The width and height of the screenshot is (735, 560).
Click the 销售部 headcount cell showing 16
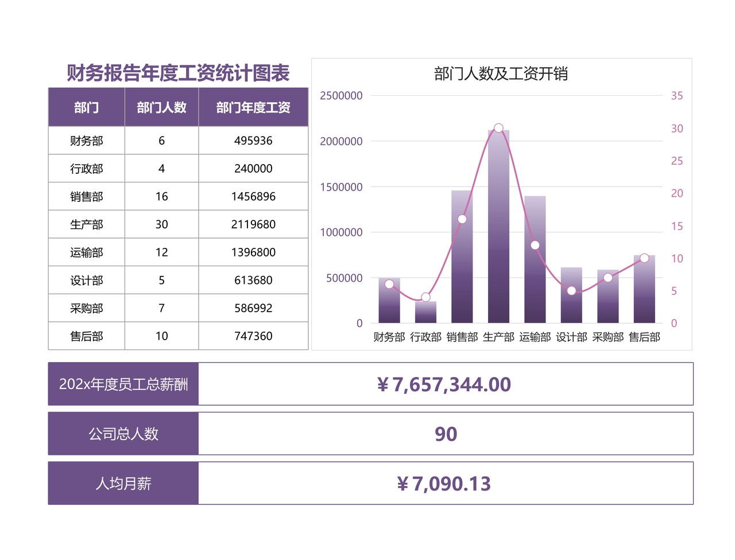pos(161,196)
